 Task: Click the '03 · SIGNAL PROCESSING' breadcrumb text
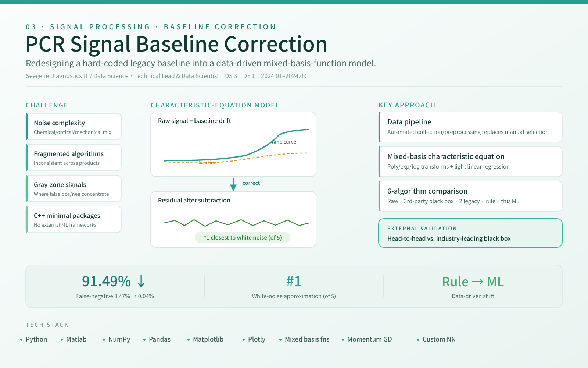click(88, 27)
